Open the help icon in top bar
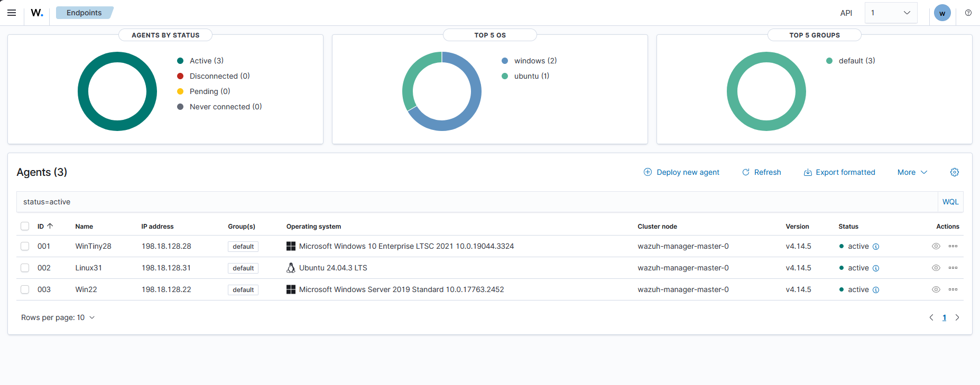The image size is (980, 385). pos(968,13)
